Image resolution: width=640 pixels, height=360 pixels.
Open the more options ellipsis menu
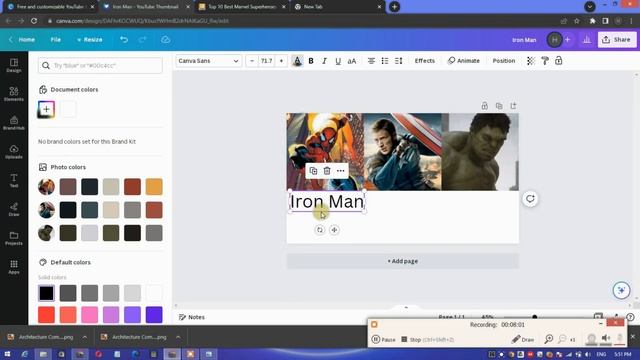pyautogui.click(x=341, y=171)
